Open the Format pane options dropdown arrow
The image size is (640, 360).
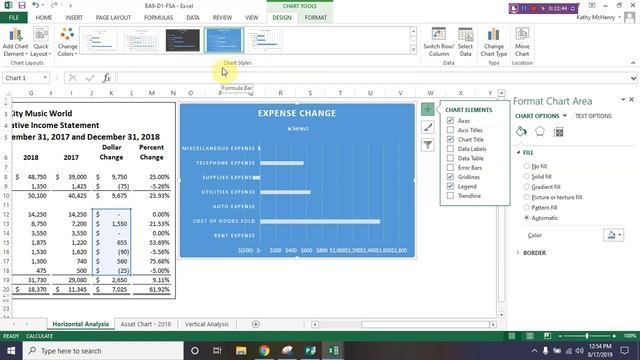[623, 100]
